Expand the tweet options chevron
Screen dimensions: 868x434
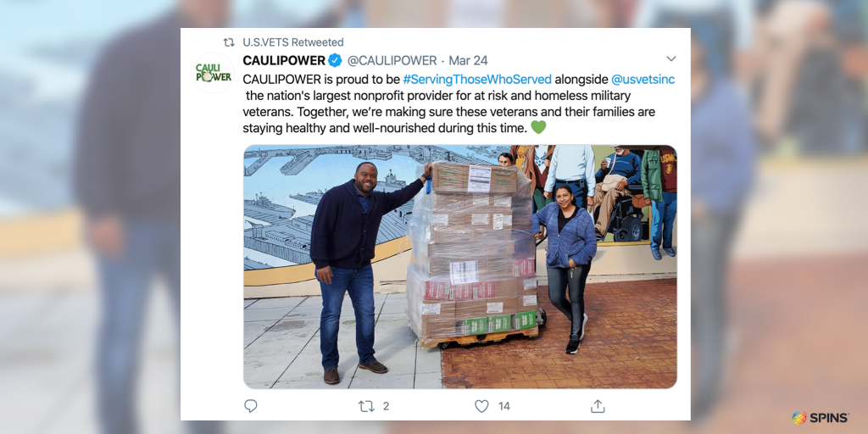pyautogui.click(x=671, y=58)
